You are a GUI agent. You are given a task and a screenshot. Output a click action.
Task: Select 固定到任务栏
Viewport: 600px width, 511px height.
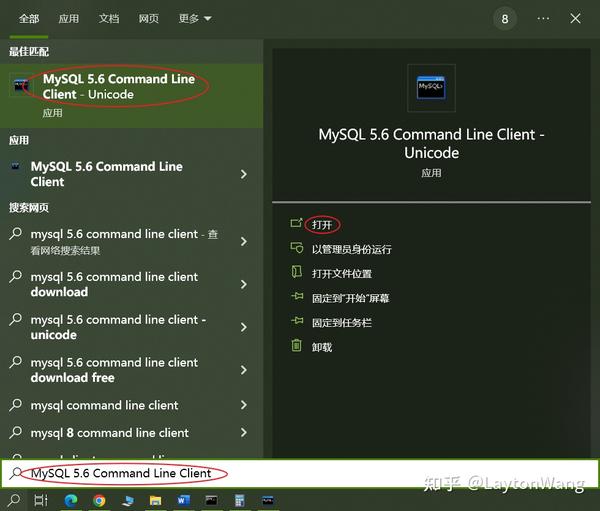click(x=342, y=323)
